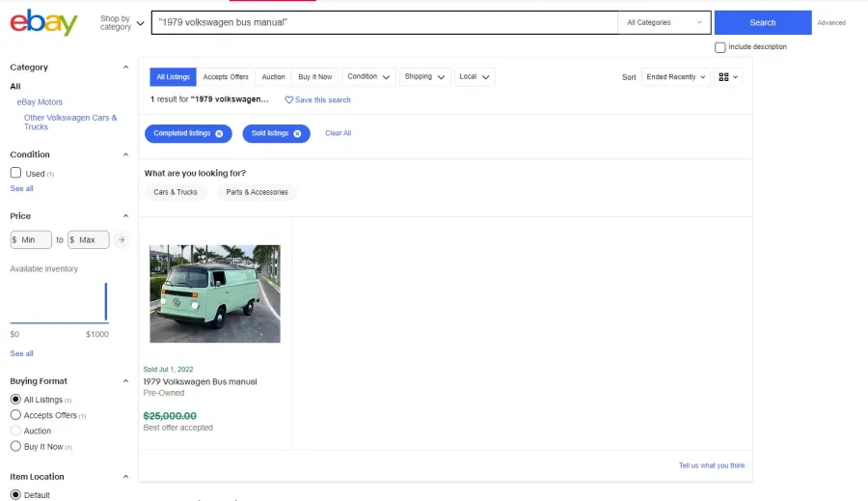Click the Min price input field
The image size is (868, 501).
pos(31,240)
